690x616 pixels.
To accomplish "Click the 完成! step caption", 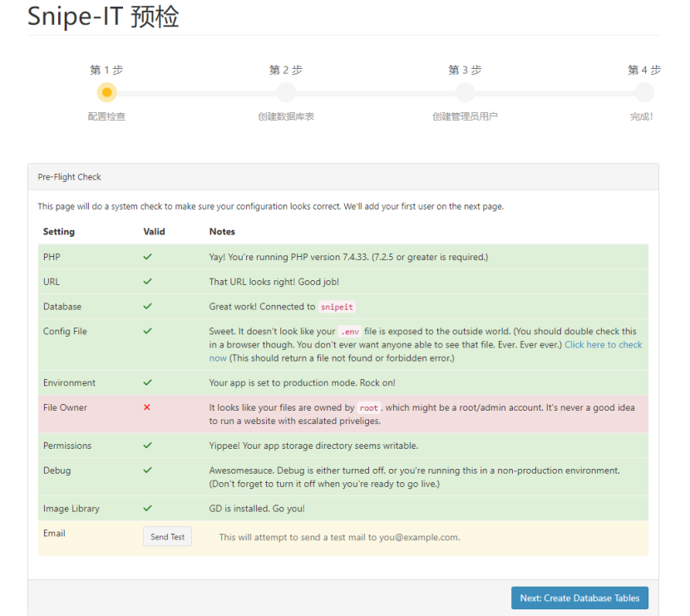I will coord(642,116).
